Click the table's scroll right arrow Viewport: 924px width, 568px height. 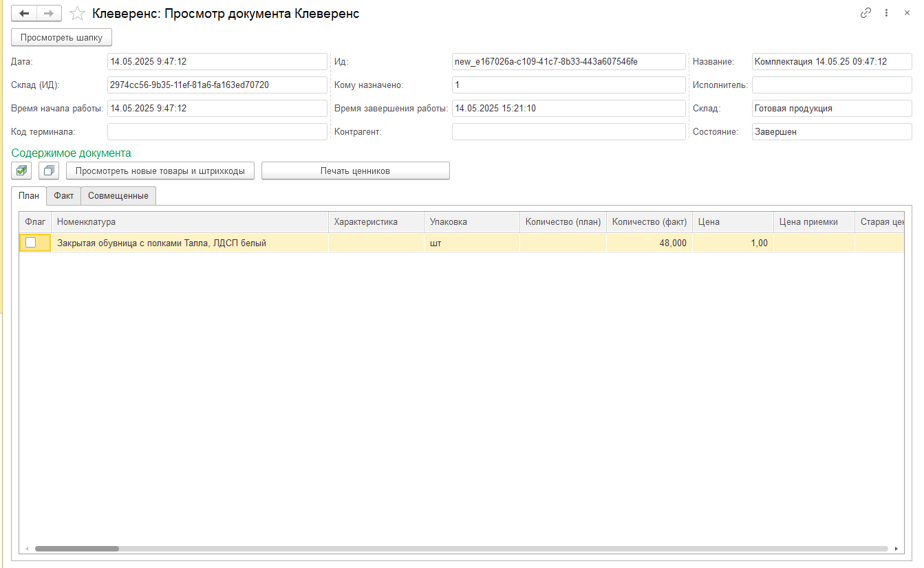[x=896, y=549]
